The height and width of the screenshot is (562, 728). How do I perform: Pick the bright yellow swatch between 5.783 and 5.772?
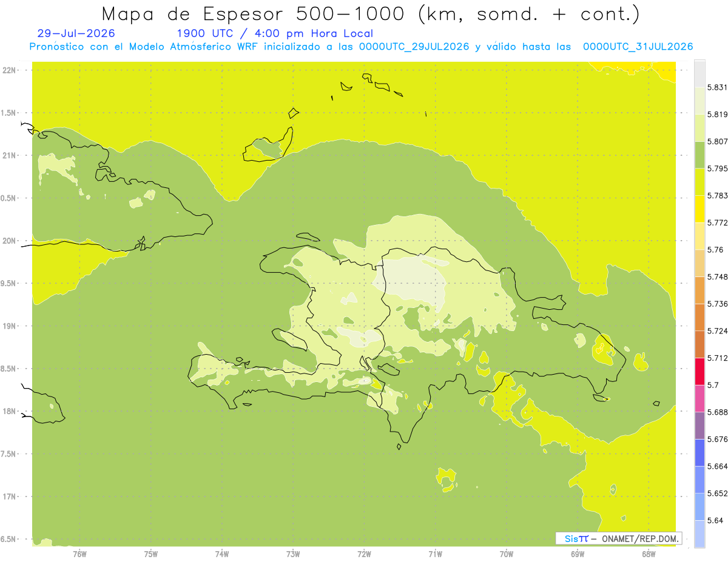(699, 209)
